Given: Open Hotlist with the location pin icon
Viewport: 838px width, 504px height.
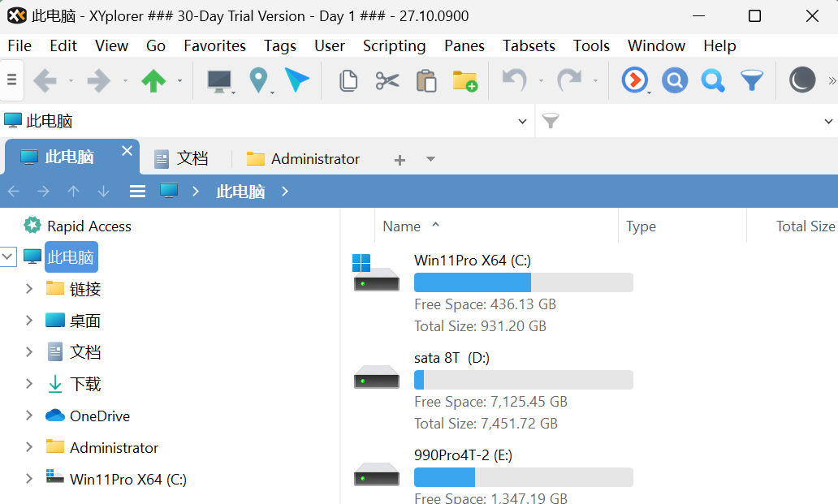Looking at the screenshot, I should pyautogui.click(x=258, y=80).
